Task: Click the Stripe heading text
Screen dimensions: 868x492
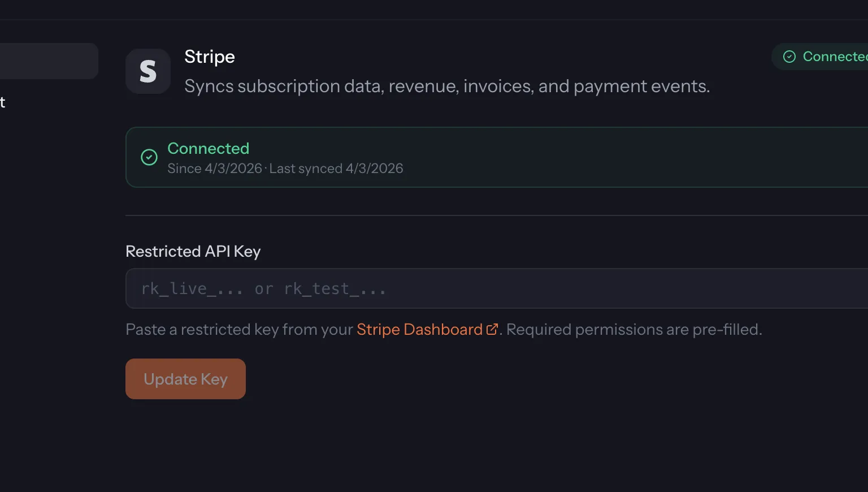Action: click(x=210, y=57)
